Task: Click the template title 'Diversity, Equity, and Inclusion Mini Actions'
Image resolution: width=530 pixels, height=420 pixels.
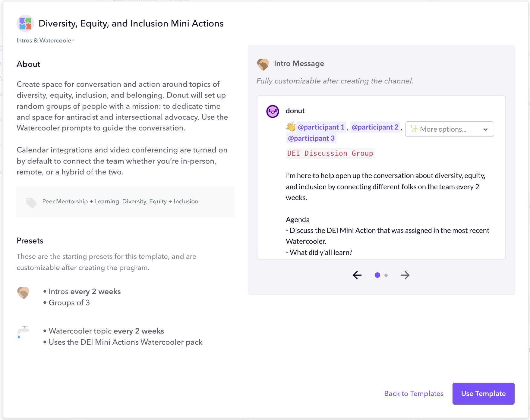Action: tap(131, 24)
